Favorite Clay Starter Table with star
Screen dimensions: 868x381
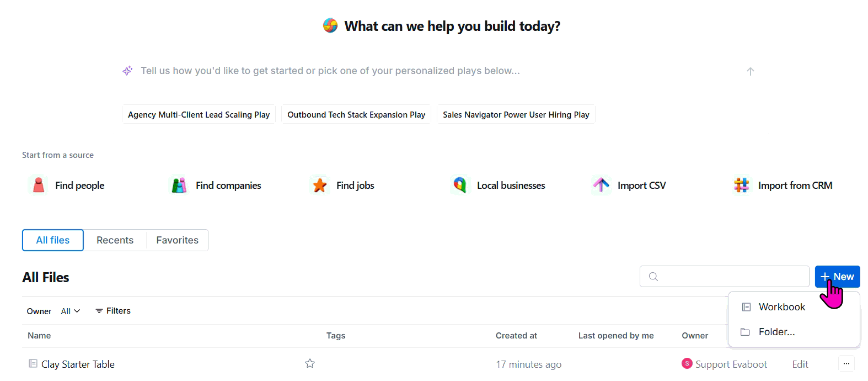coord(310,363)
